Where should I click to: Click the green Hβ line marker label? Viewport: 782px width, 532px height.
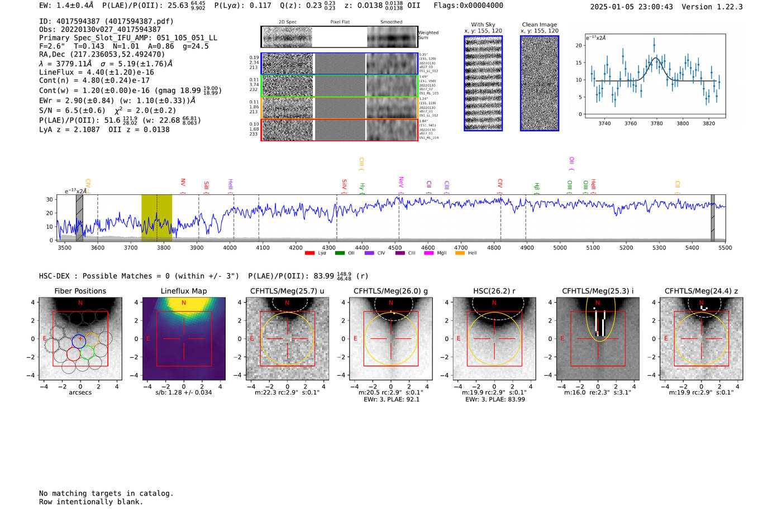click(537, 187)
